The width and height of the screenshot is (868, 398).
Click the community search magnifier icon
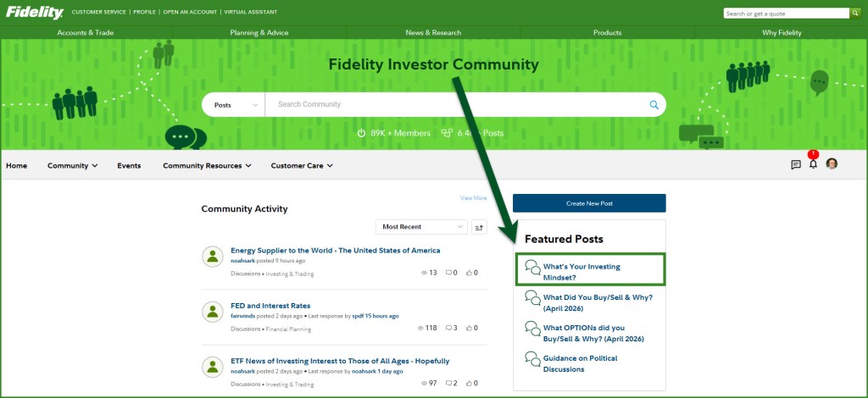click(x=654, y=105)
